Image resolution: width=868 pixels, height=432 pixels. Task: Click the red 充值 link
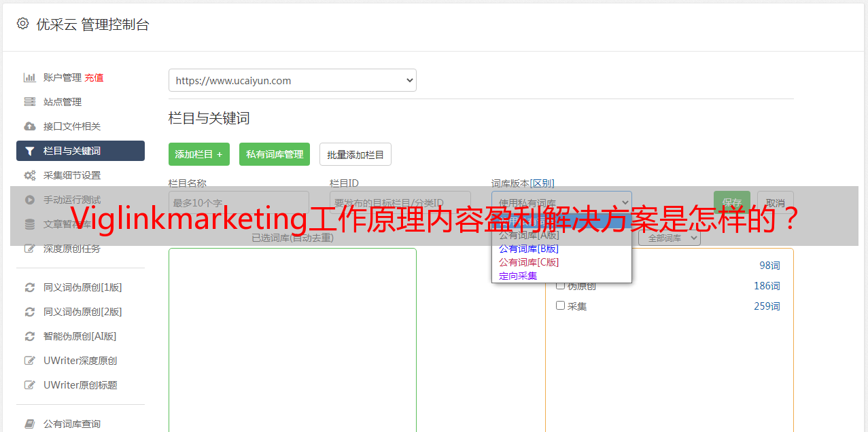(x=94, y=77)
